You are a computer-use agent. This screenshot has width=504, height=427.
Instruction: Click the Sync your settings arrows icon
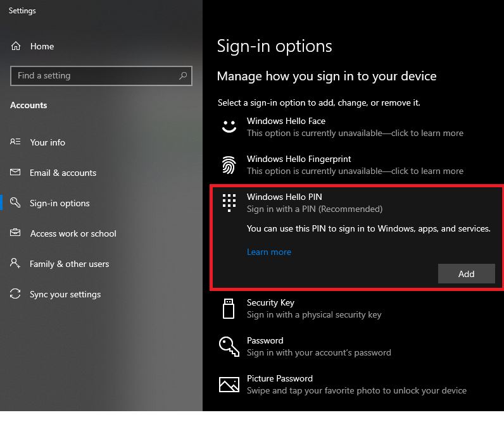tap(15, 294)
